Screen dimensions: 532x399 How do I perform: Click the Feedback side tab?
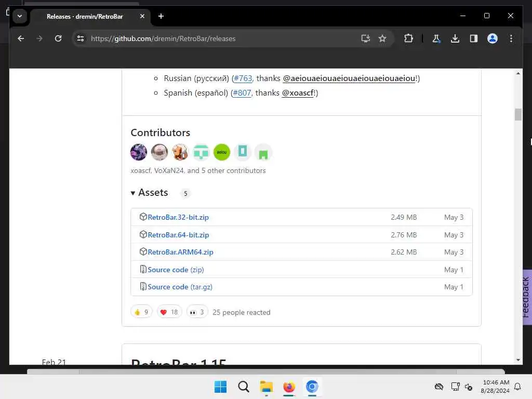pyautogui.click(x=527, y=297)
